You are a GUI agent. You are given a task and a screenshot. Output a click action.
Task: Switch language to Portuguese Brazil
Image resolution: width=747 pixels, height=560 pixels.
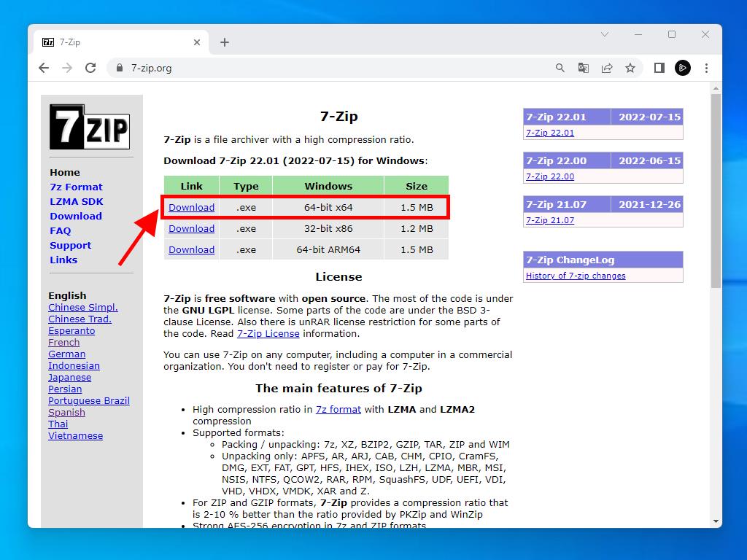[88, 401]
